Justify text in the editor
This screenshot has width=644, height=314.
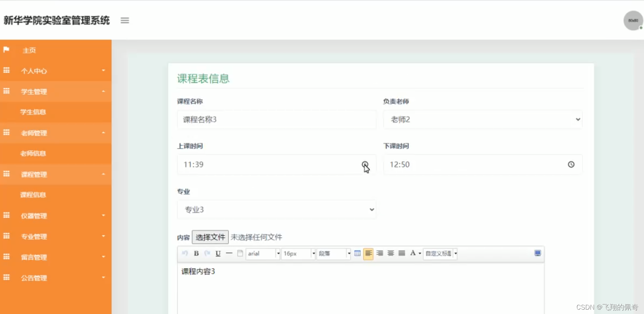pos(402,253)
